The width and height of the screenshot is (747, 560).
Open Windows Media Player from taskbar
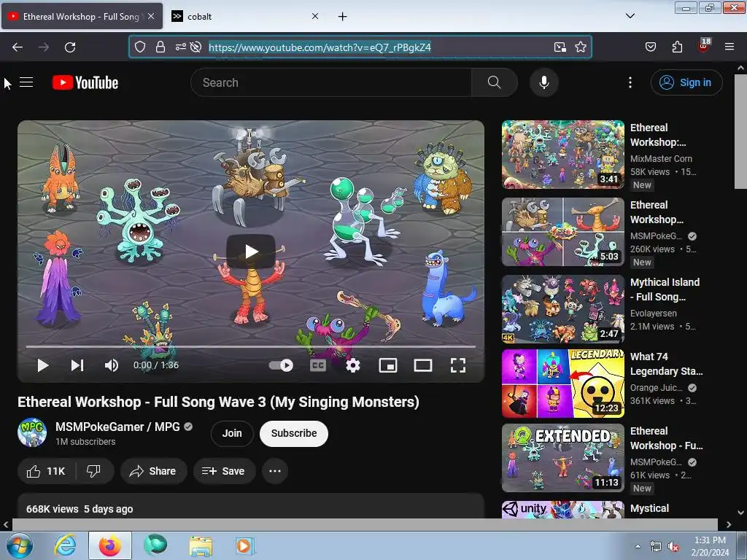tap(245, 545)
